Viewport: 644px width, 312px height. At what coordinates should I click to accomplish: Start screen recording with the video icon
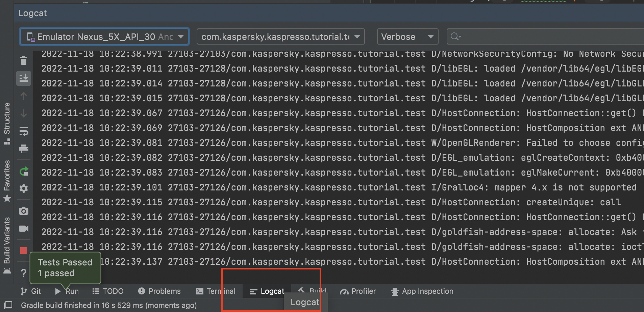[x=24, y=229]
